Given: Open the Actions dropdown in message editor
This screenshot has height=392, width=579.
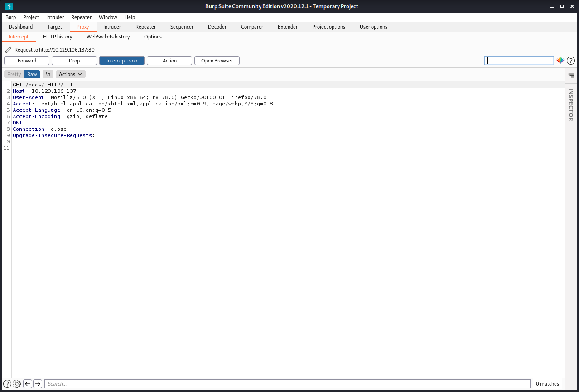Looking at the screenshot, I should pos(70,74).
